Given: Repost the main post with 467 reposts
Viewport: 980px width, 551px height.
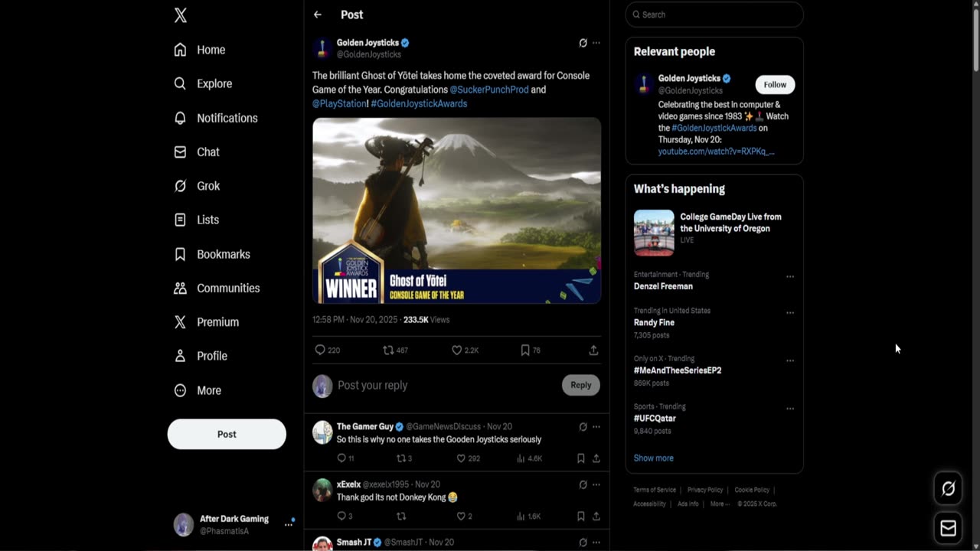Looking at the screenshot, I should 396,350.
